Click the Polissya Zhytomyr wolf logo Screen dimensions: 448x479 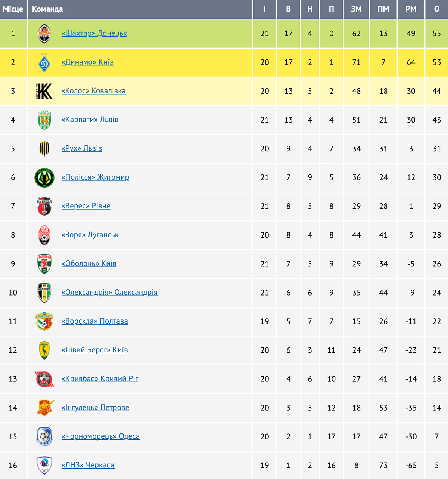click(x=44, y=177)
